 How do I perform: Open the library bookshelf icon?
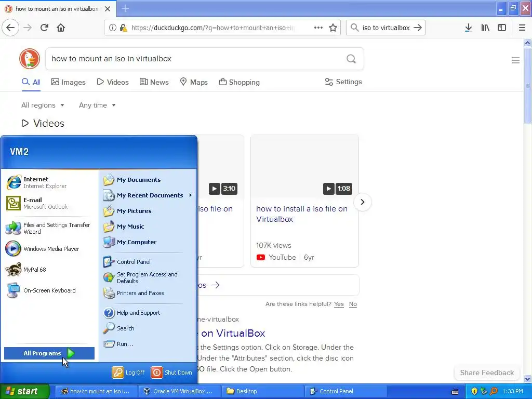click(x=485, y=28)
